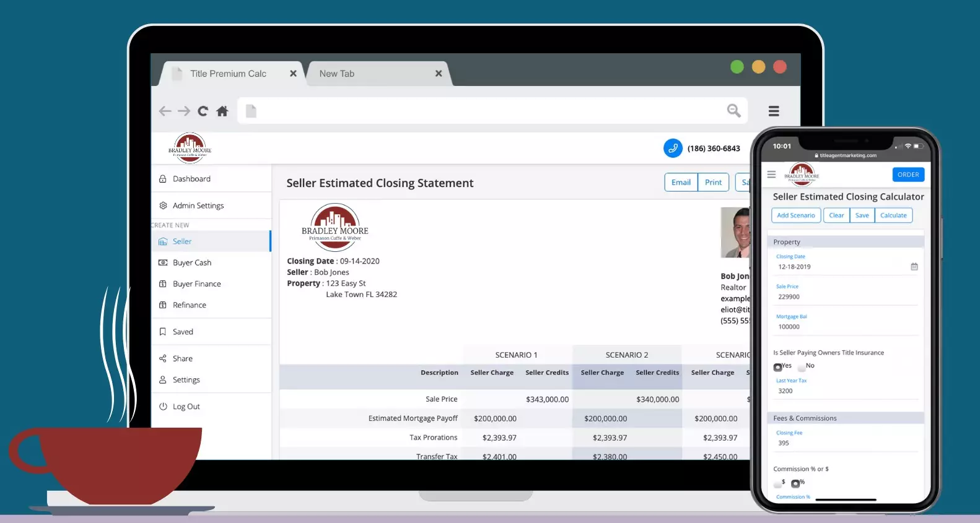980x523 pixels.
Task: Choose the dollar commission option
Action: [x=778, y=483]
